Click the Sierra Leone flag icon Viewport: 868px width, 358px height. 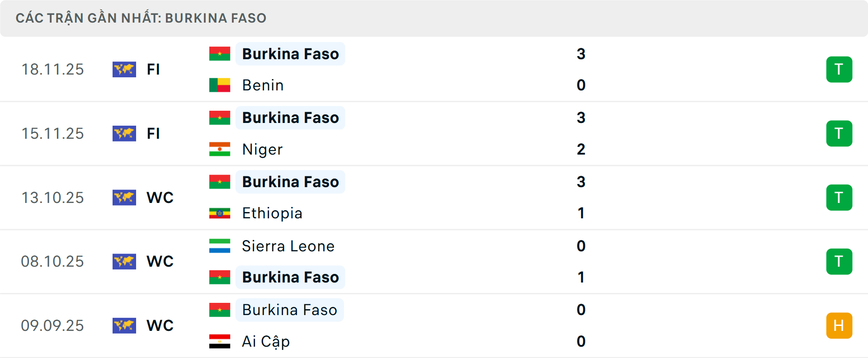pos(220,246)
